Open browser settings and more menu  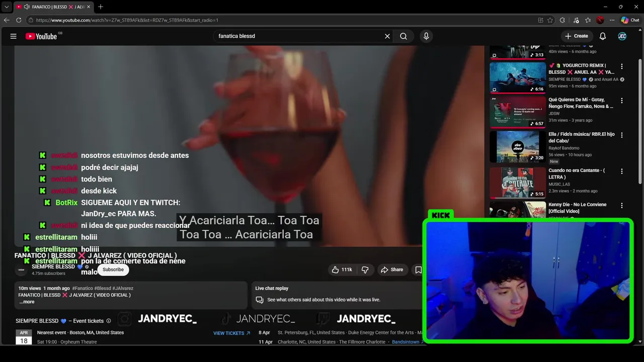coord(612,20)
